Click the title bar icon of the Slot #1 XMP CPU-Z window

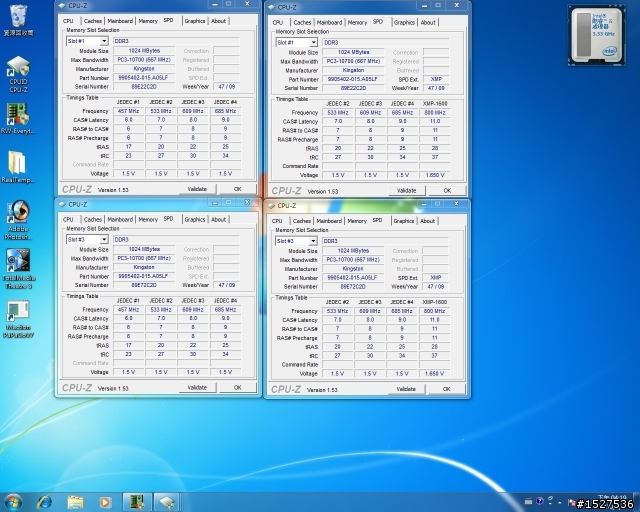tap(271, 7)
